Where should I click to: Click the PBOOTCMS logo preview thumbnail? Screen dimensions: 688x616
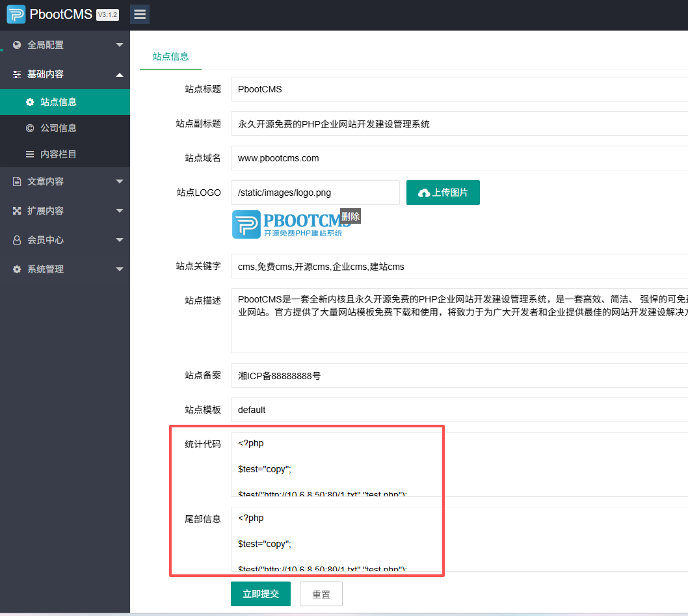pyautogui.click(x=292, y=224)
